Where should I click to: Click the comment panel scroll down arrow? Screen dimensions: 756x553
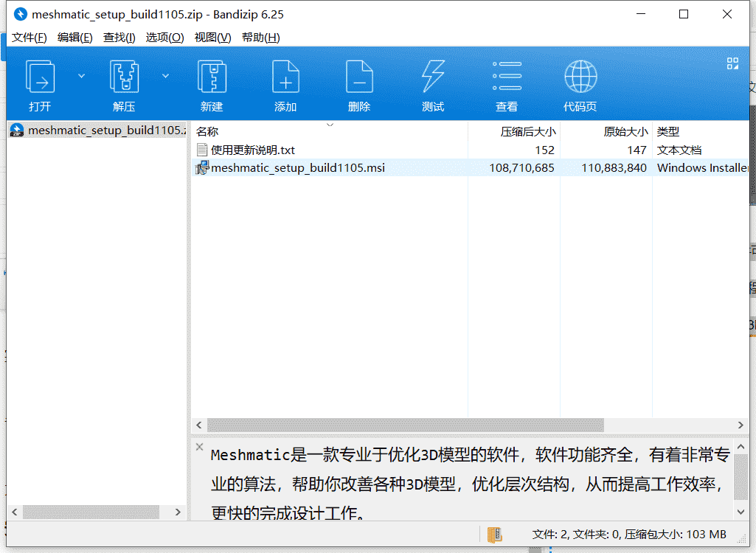[x=741, y=512]
